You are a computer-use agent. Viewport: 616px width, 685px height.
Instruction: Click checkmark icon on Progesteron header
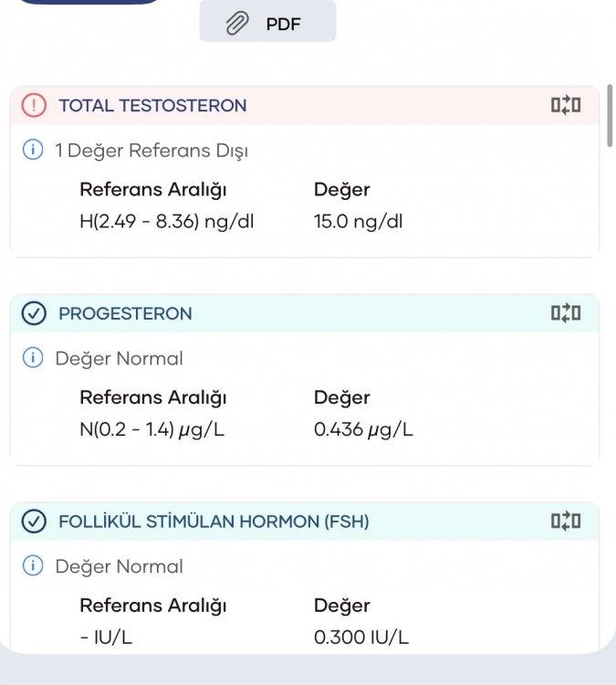[x=34, y=313]
